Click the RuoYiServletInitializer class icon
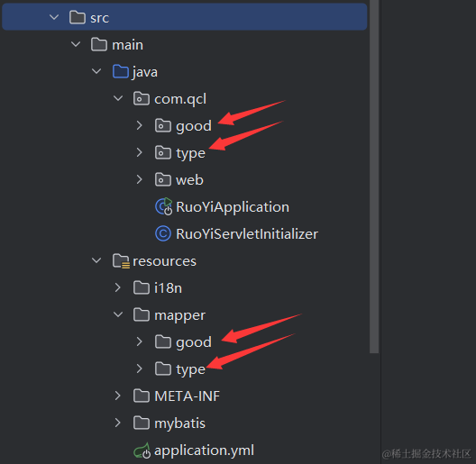Image resolution: width=476 pixels, height=464 pixels. 163,233
